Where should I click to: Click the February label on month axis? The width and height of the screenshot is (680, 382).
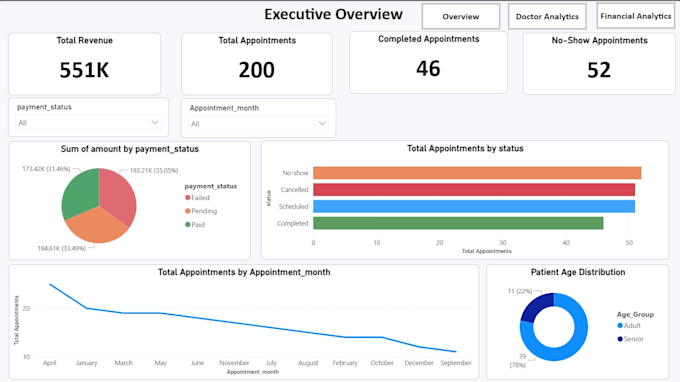click(x=345, y=363)
